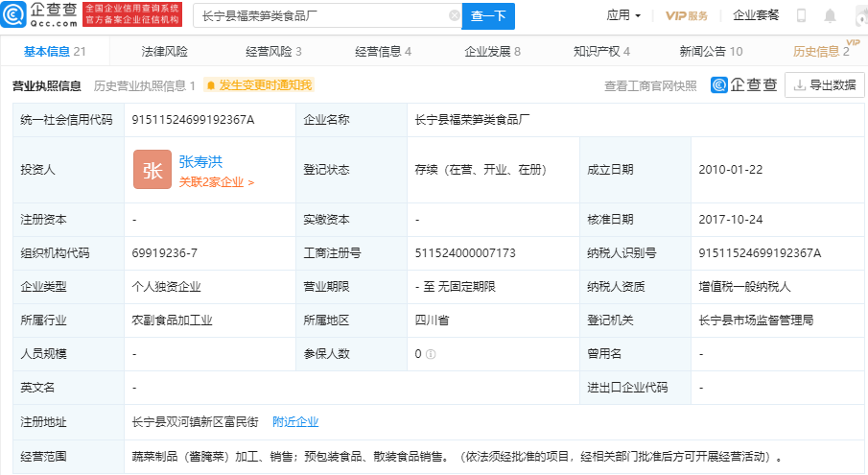This screenshot has height=475, width=868.
Task: Click the 企查查 watermark logo near export
Action: click(x=744, y=85)
